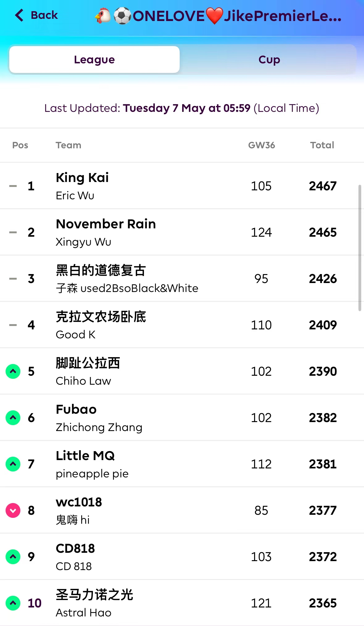
Task: Open November Rain team entry
Action: point(106,224)
